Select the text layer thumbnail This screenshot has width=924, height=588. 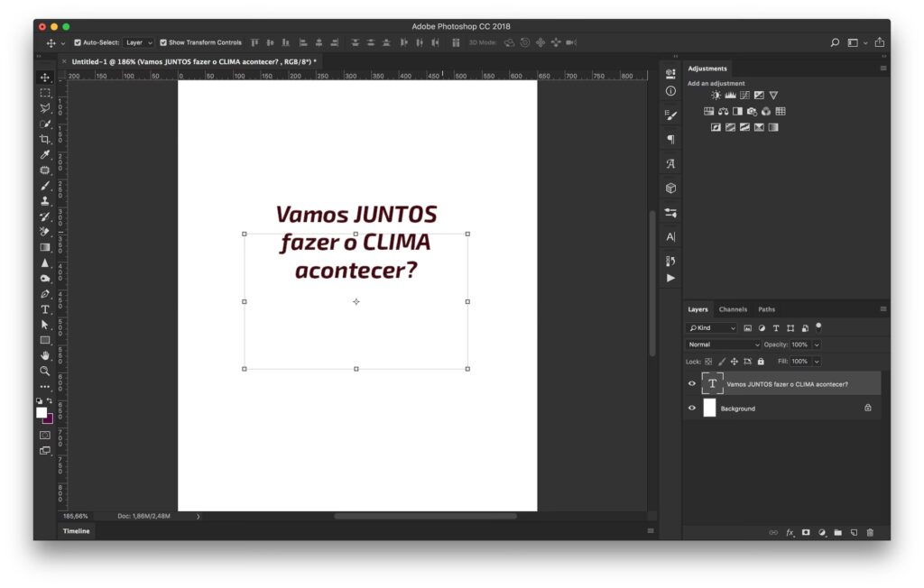point(712,383)
